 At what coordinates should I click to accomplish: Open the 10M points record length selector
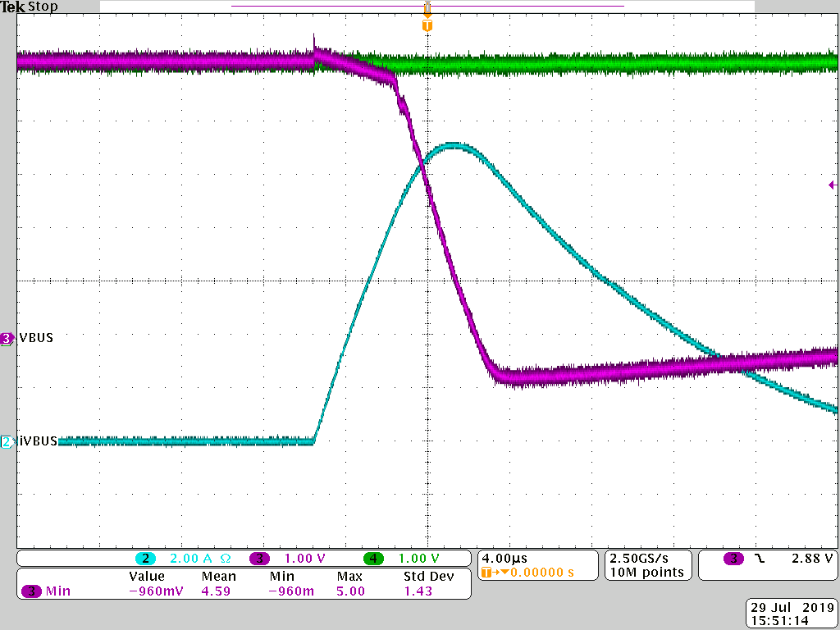coord(647,573)
